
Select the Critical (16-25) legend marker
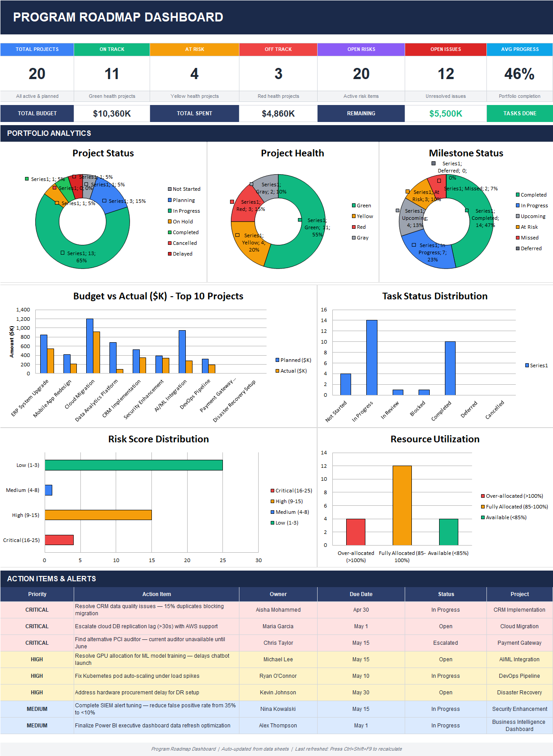pos(272,491)
